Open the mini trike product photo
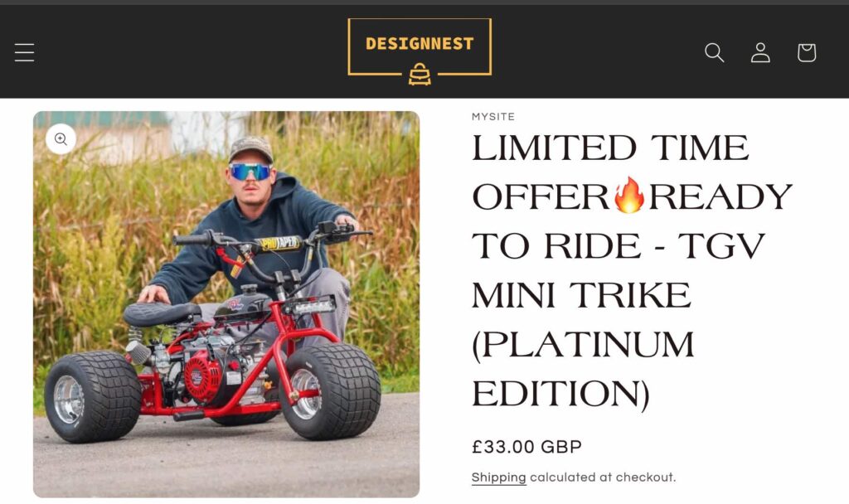The height and width of the screenshot is (504, 849). (226, 304)
